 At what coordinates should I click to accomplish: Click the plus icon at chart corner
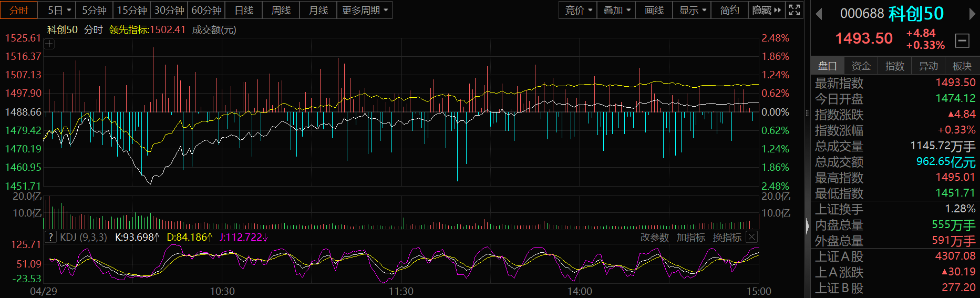click(x=49, y=44)
